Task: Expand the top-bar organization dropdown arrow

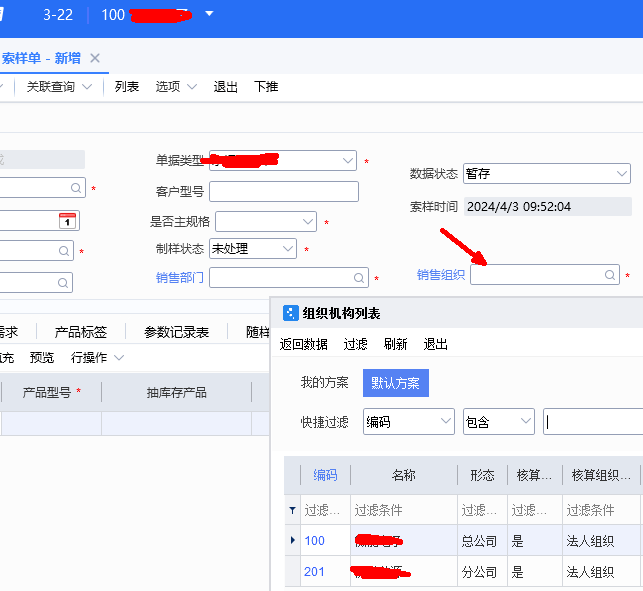Action: (x=209, y=14)
